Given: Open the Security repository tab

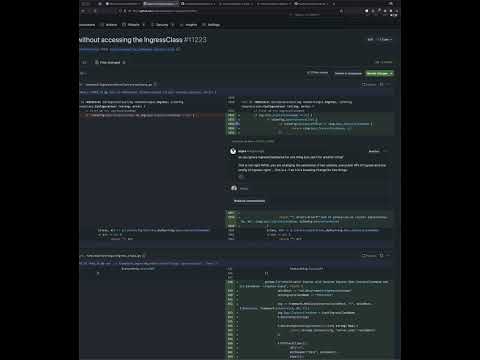Looking at the screenshot, I should 162,25.
